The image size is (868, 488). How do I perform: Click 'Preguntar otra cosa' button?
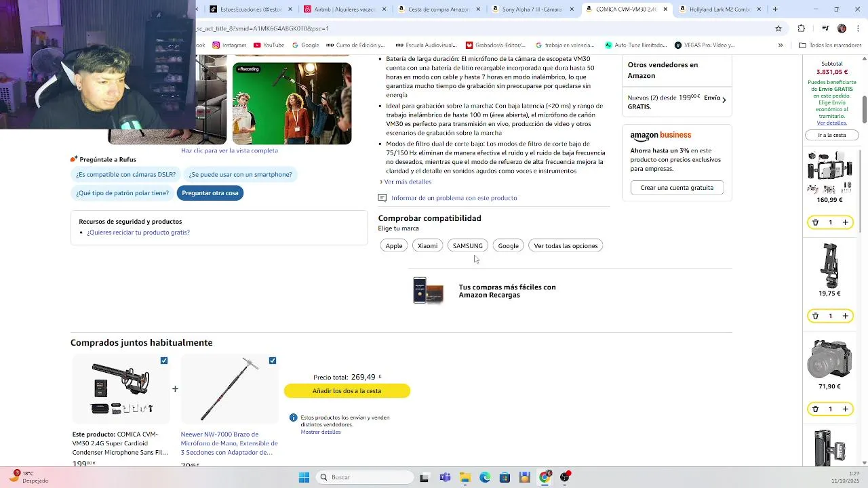click(x=210, y=193)
